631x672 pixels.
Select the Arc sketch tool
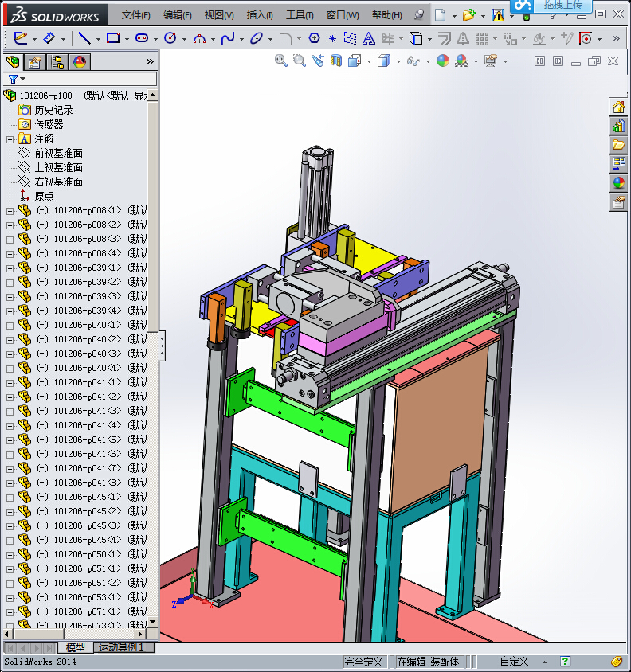(x=199, y=39)
